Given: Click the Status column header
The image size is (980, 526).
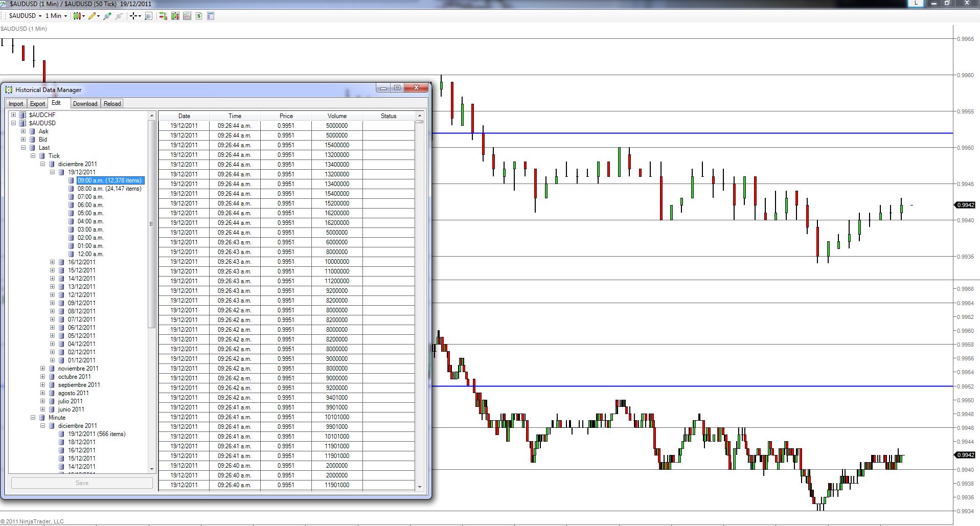Looking at the screenshot, I should [x=389, y=116].
